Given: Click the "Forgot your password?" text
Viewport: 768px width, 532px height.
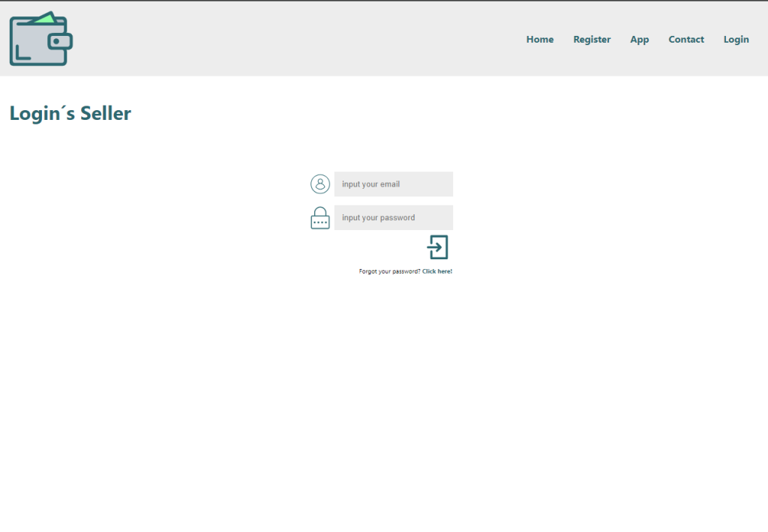Looking at the screenshot, I should pos(389,271).
